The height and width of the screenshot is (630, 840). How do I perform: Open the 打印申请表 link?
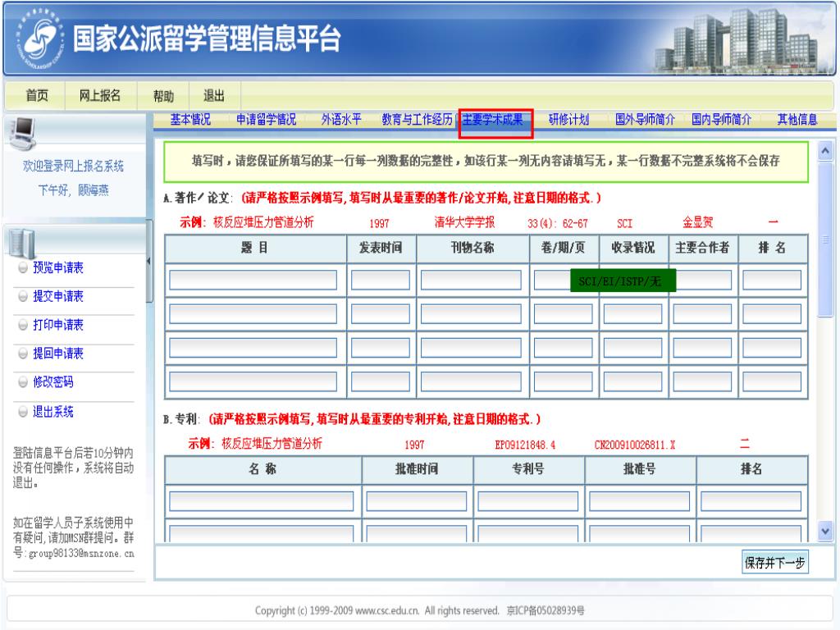58,325
